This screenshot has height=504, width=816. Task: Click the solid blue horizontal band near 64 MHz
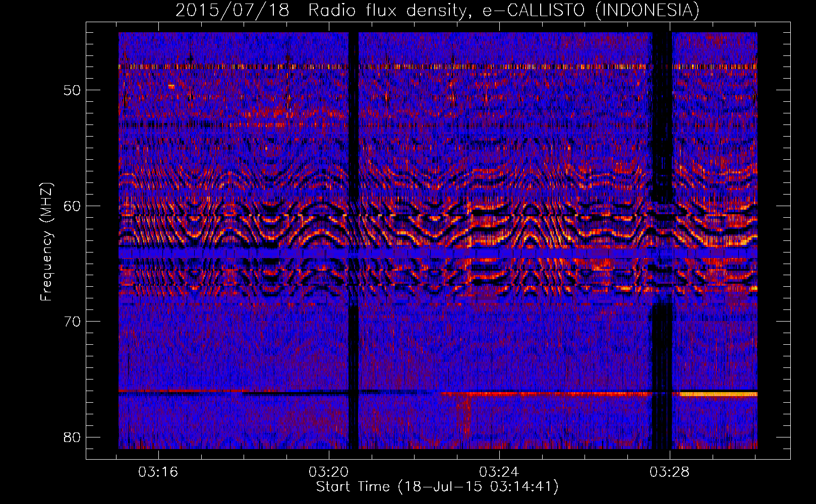(x=438, y=252)
